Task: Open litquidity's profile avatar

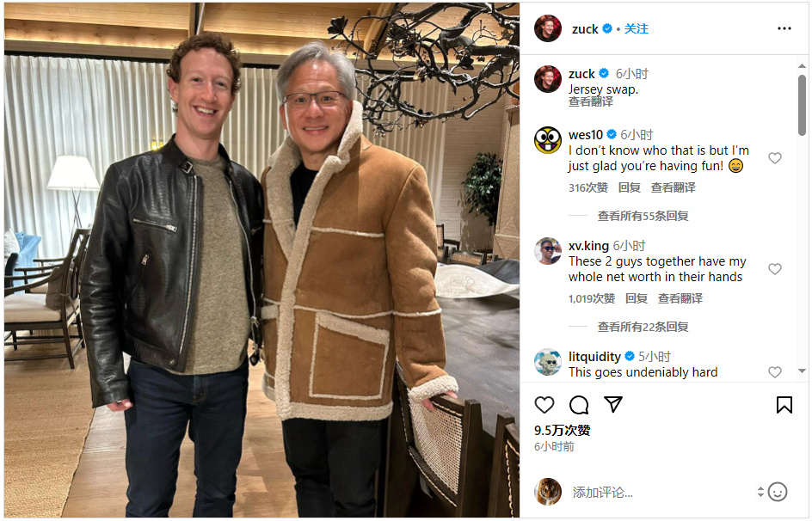Action: (547, 362)
